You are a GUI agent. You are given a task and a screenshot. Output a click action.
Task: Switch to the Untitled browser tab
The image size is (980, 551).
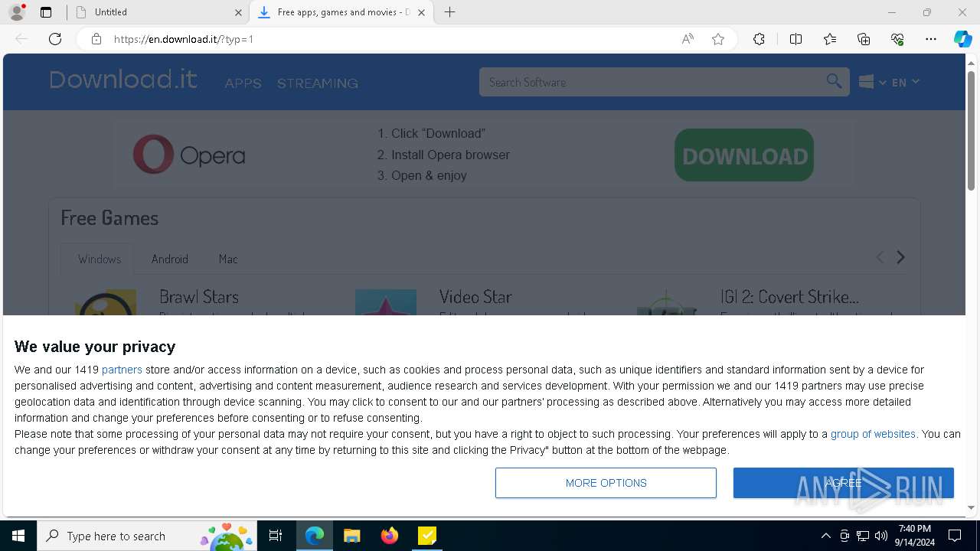coord(157,12)
